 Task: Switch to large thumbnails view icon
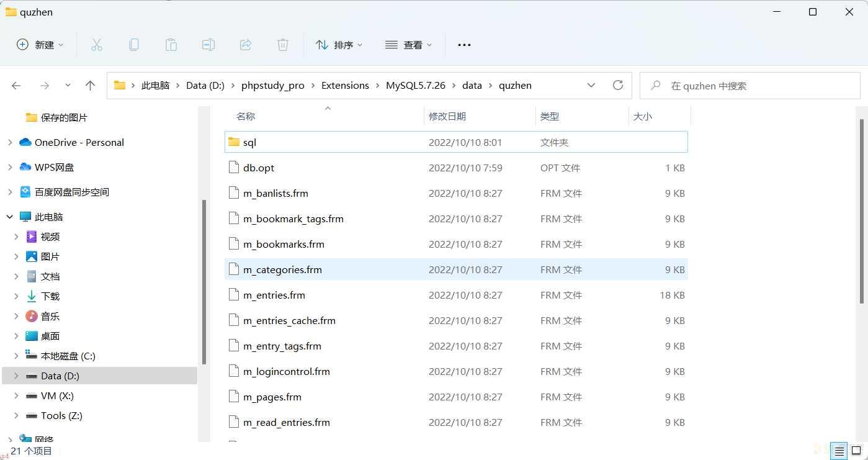coord(856,451)
